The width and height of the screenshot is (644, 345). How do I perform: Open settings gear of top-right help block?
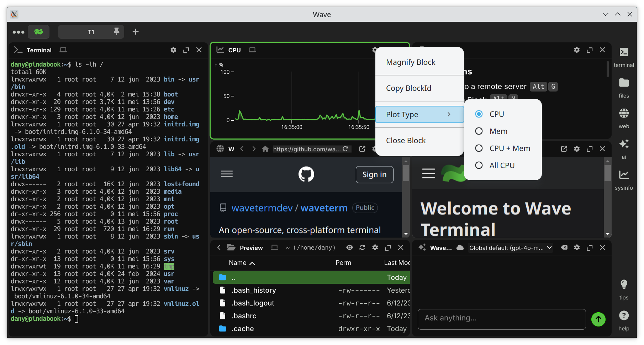click(577, 50)
